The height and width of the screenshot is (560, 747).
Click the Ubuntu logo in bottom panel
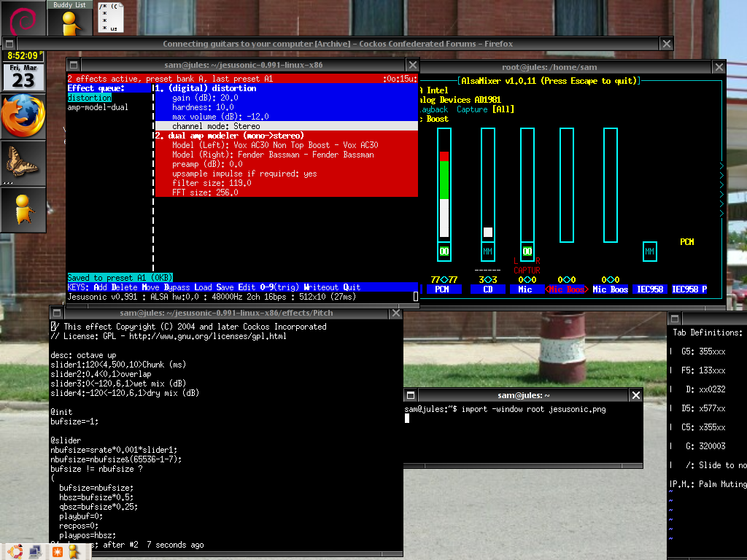14,552
